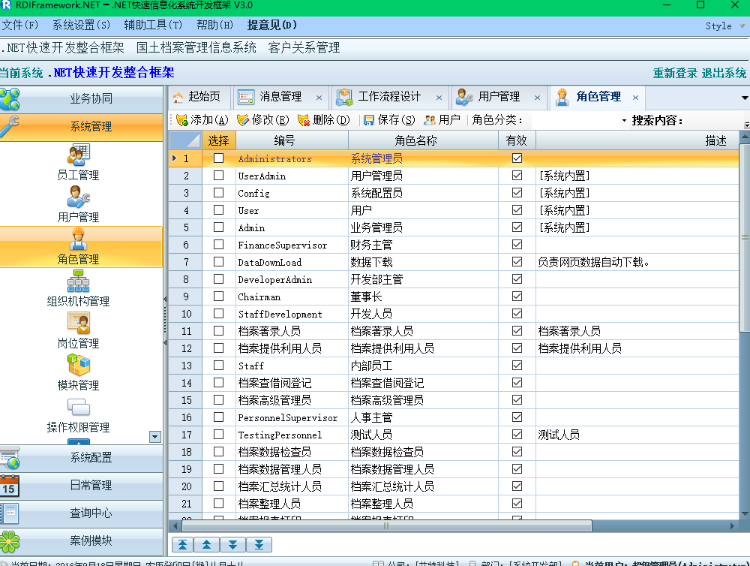
Task: Toggle 有效 checkbox for Admin row
Action: (x=517, y=227)
